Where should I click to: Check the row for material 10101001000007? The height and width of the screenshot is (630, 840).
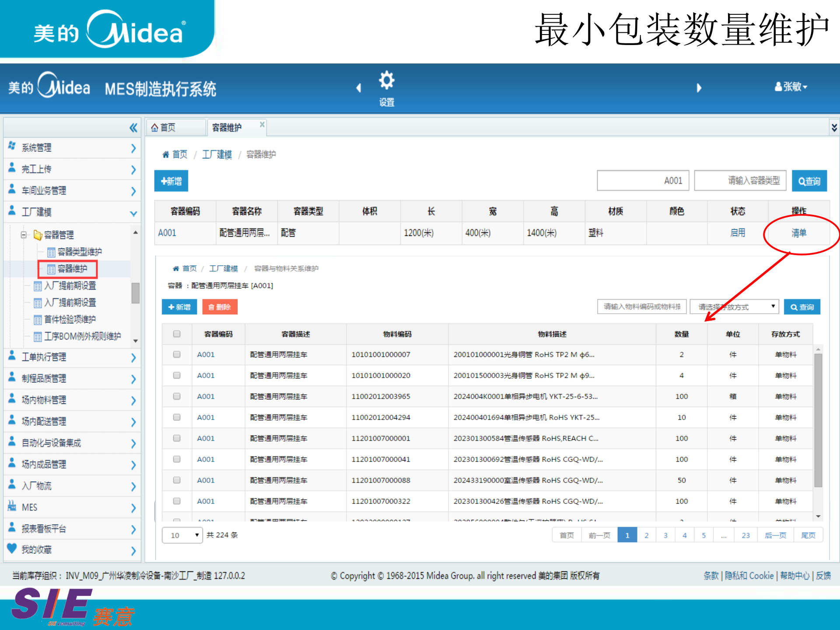pyautogui.click(x=177, y=354)
